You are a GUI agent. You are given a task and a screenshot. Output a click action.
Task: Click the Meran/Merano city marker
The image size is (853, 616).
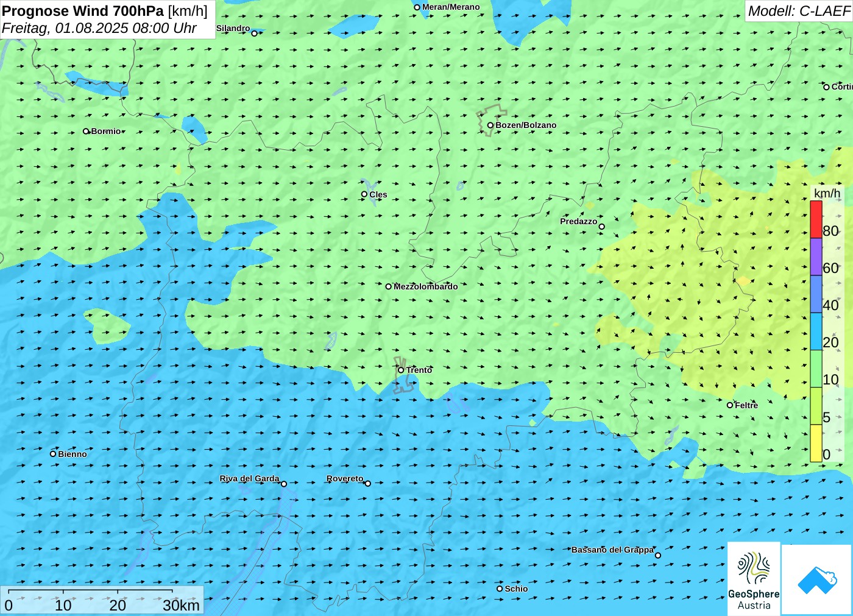click(x=417, y=7)
